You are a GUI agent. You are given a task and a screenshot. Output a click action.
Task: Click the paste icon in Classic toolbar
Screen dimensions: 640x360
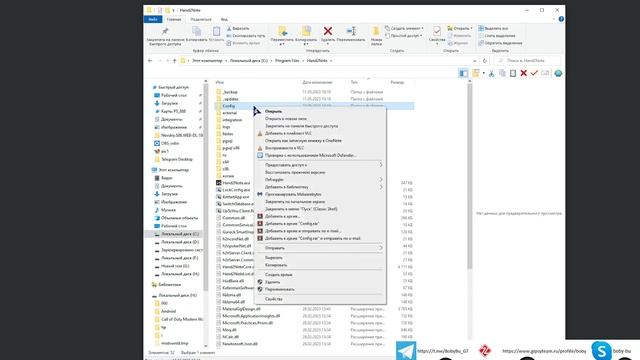click(x=513, y=73)
